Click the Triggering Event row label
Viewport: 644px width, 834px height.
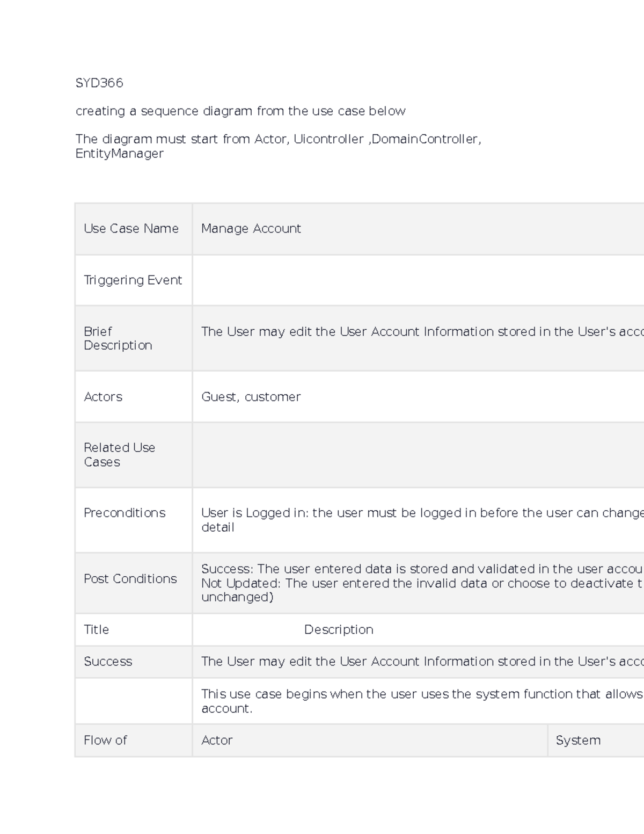133,280
